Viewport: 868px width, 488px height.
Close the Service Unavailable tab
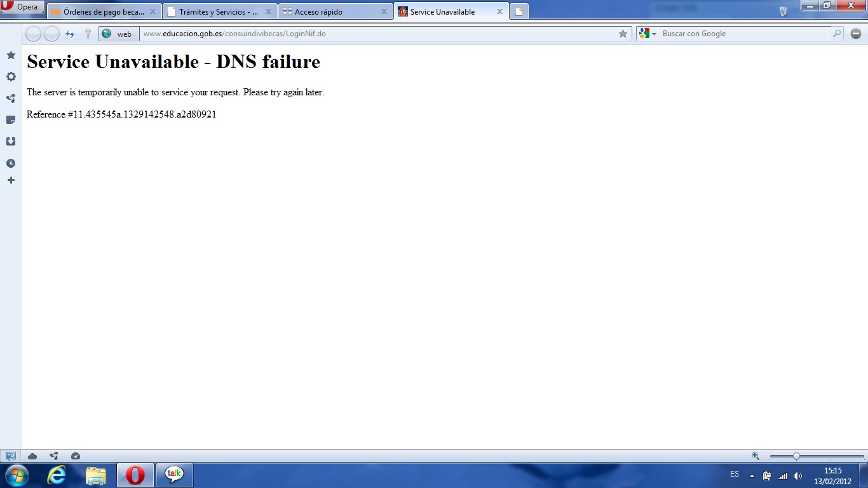coord(499,11)
